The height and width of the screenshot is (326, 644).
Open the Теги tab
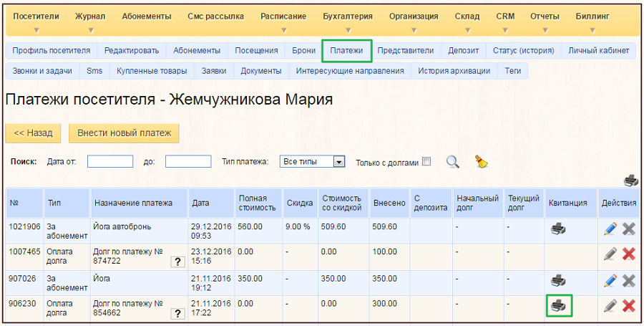513,71
